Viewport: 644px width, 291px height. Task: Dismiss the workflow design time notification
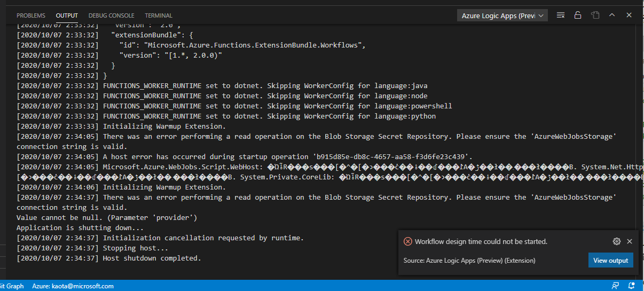(x=630, y=241)
